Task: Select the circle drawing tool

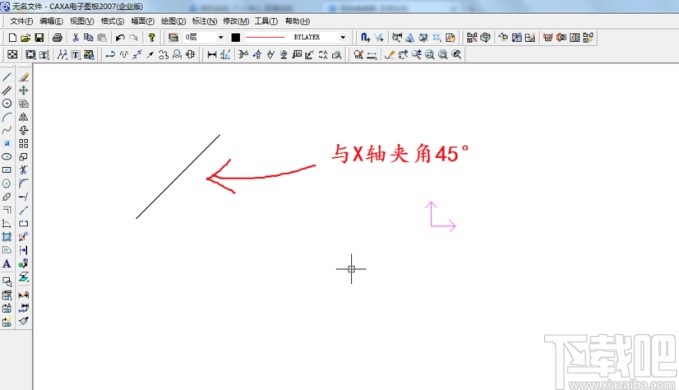Action: click(7, 103)
